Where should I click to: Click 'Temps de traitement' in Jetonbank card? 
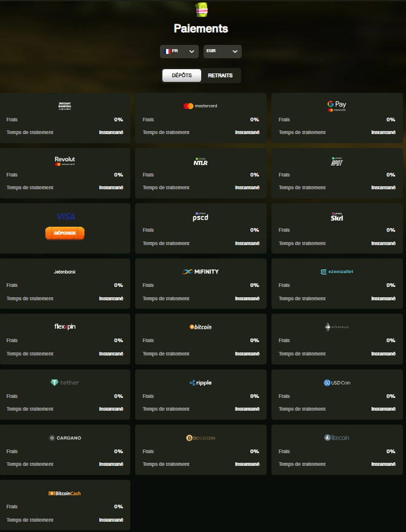[x=30, y=298]
